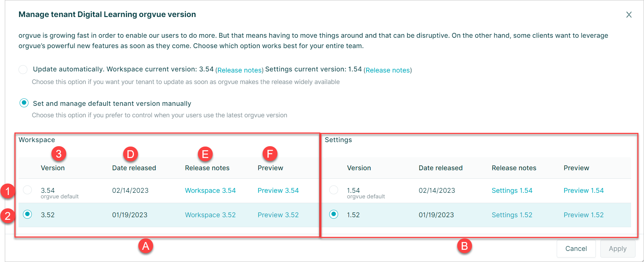644x262 pixels.
Task: Click the dialog title text
Action: pos(107,14)
